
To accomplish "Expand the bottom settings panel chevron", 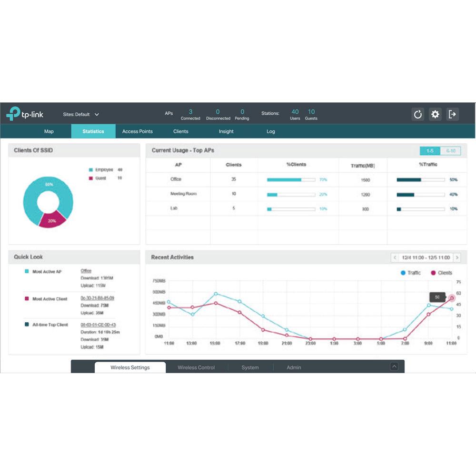I will click(x=394, y=367).
